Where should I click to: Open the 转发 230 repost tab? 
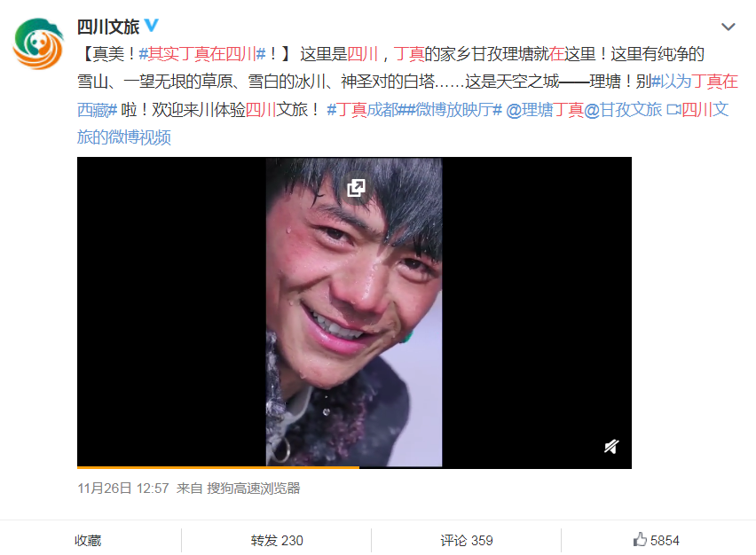coord(277,541)
